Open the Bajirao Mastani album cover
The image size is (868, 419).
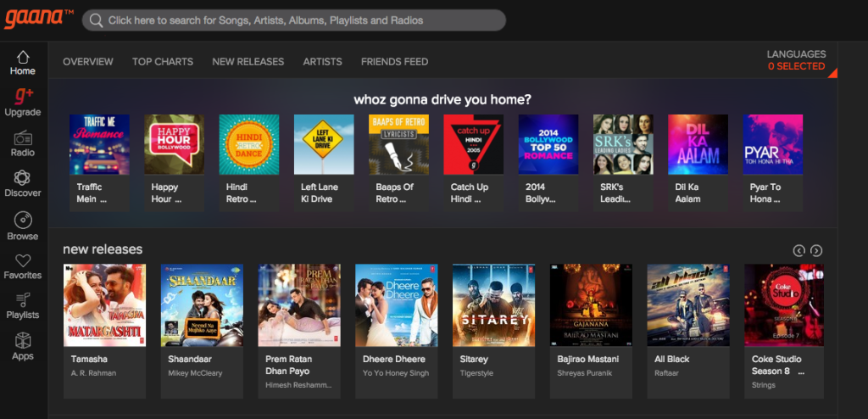click(591, 305)
